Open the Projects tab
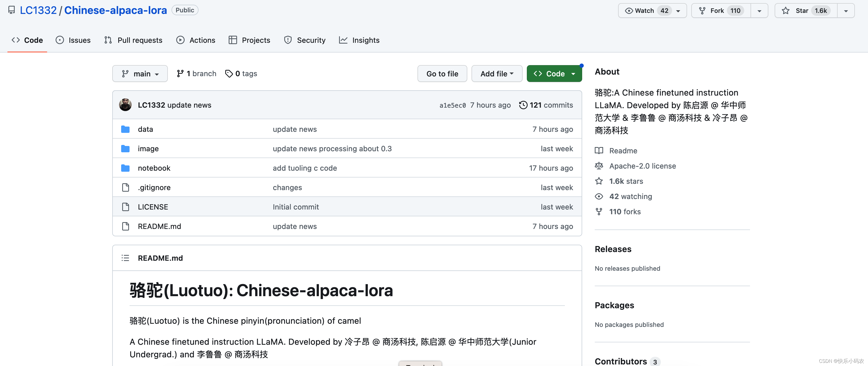 249,40
